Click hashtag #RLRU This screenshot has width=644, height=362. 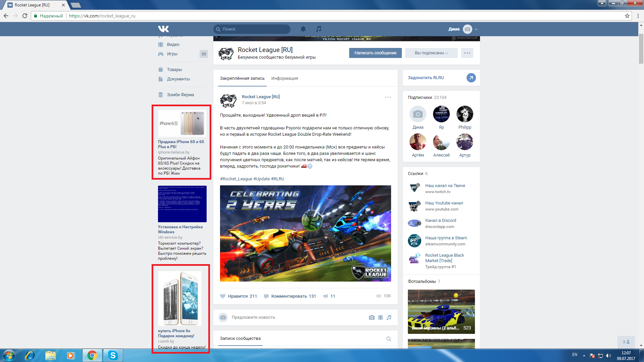tap(277, 179)
